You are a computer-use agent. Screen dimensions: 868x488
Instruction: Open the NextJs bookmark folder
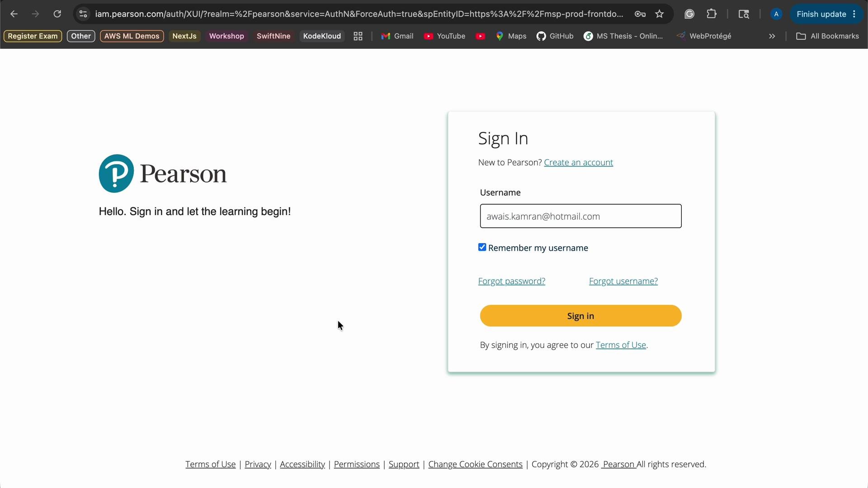[184, 36]
